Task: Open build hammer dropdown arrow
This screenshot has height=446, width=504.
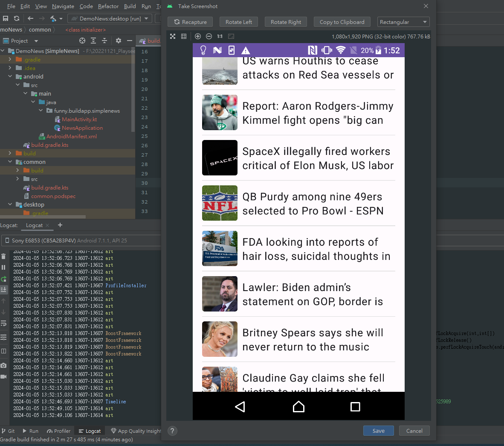Action: (61, 19)
